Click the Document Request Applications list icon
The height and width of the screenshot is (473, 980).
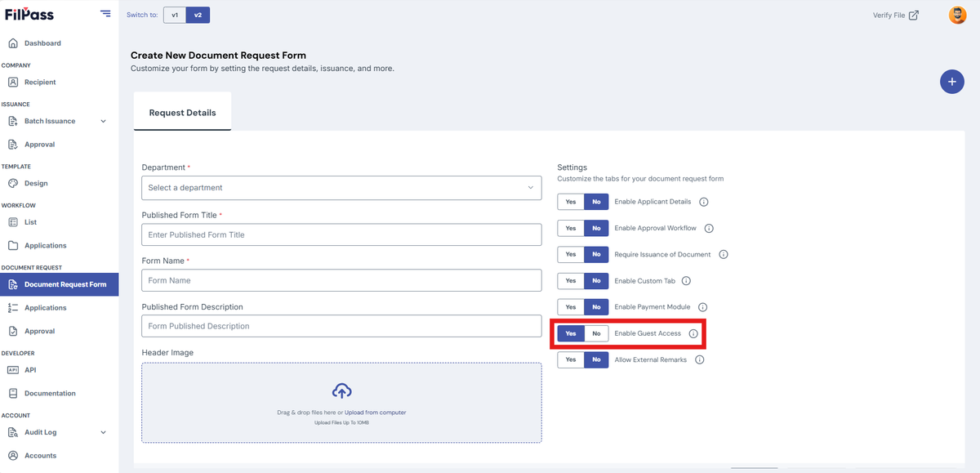click(x=13, y=308)
